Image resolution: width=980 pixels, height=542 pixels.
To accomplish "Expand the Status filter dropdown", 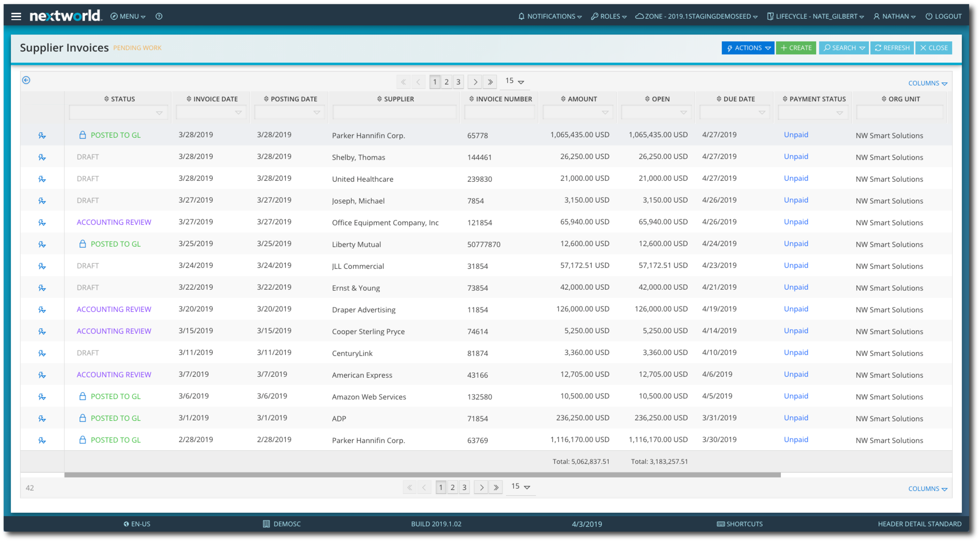I will pyautogui.click(x=159, y=113).
